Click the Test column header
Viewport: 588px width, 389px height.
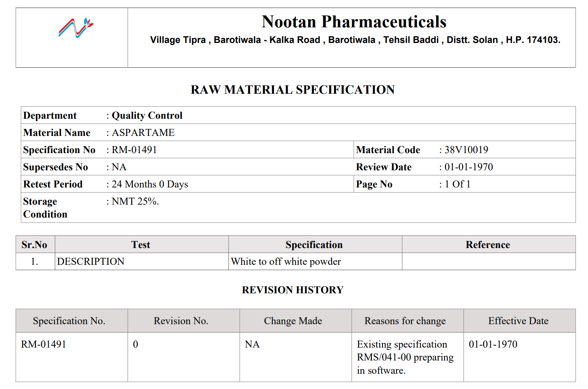point(141,245)
